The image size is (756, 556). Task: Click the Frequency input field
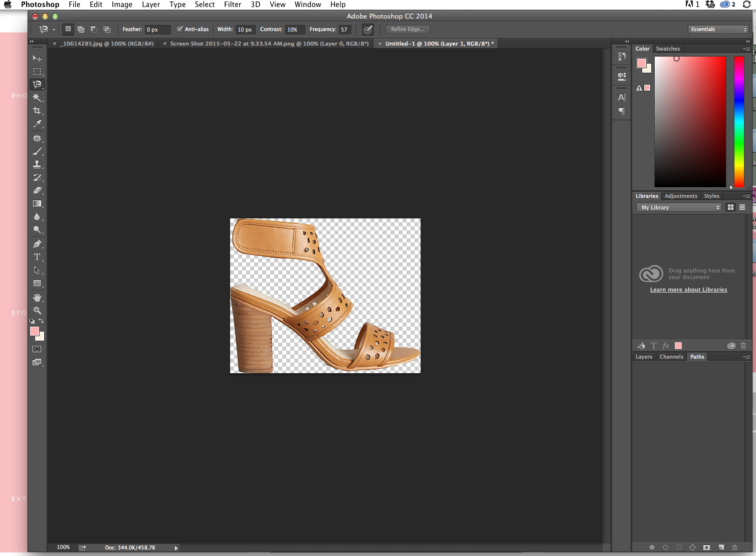[x=345, y=30]
